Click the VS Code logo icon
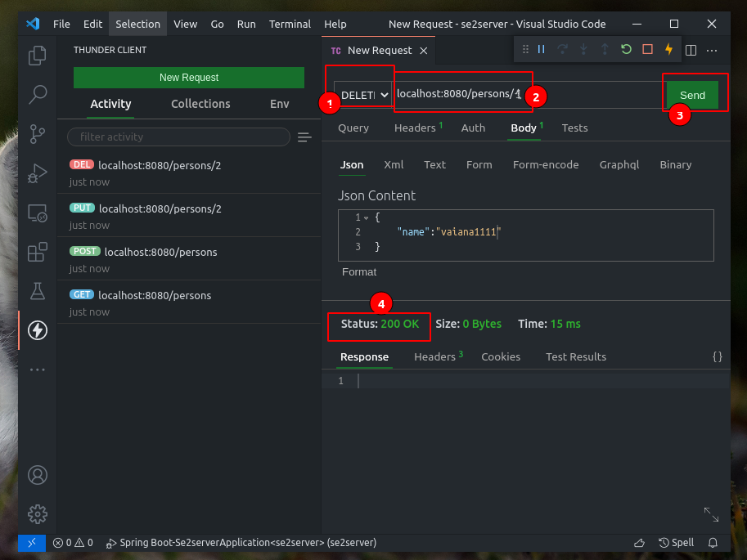The height and width of the screenshot is (560, 747). (33, 24)
